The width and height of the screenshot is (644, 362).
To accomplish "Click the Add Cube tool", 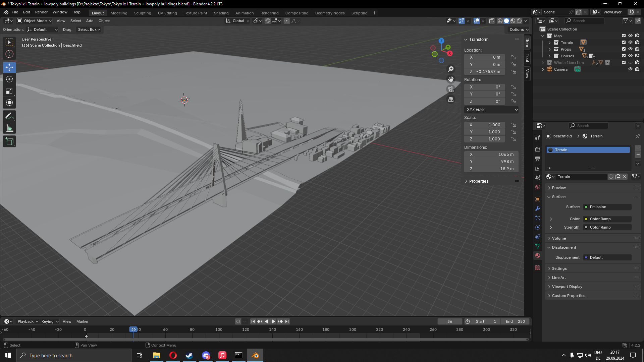I will click(9, 141).
